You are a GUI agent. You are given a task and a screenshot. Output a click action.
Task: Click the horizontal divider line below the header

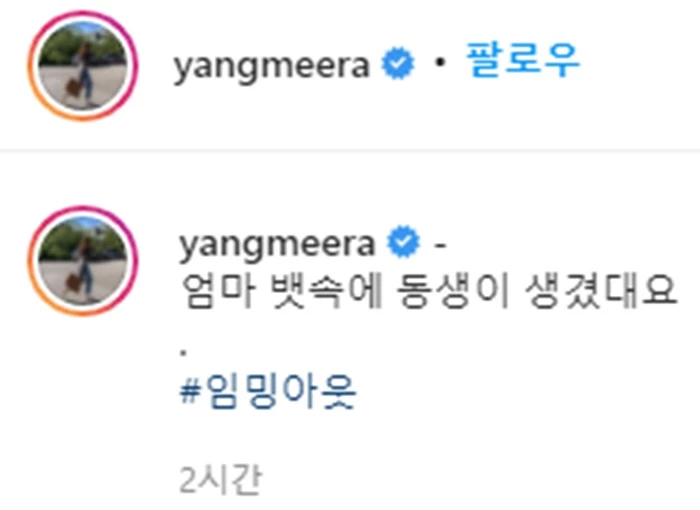350,151
